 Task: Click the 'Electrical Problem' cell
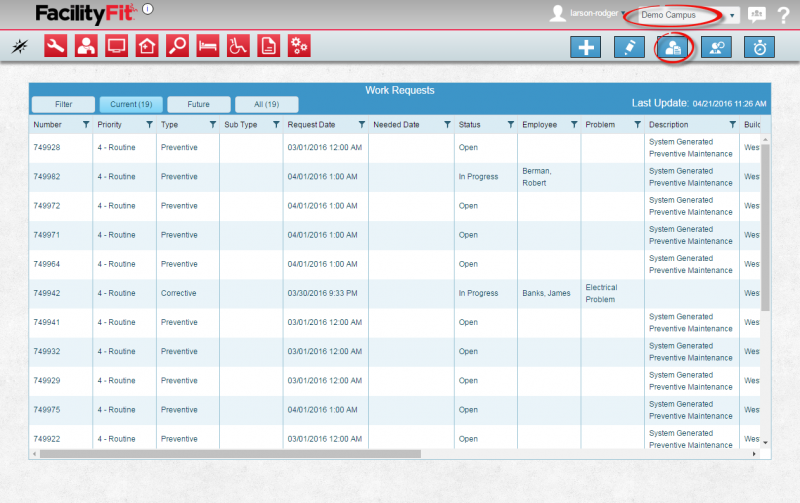(x=602, y=293)
